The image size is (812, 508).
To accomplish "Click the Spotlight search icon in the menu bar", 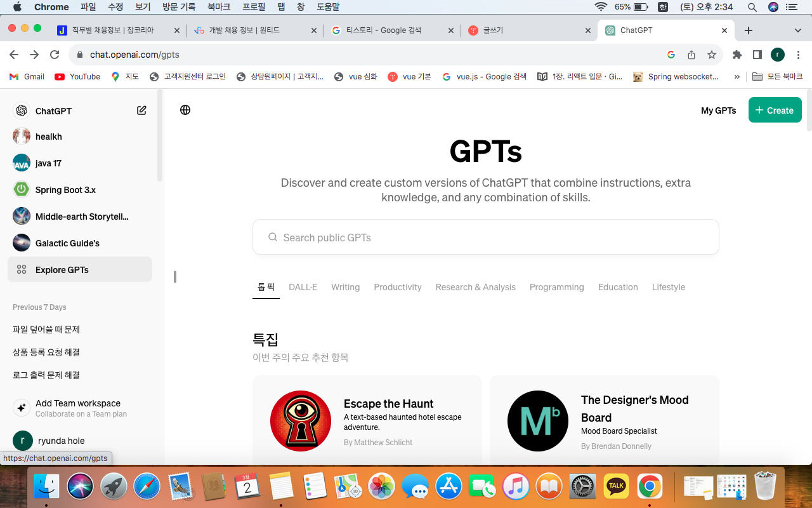I will (752, 7).
